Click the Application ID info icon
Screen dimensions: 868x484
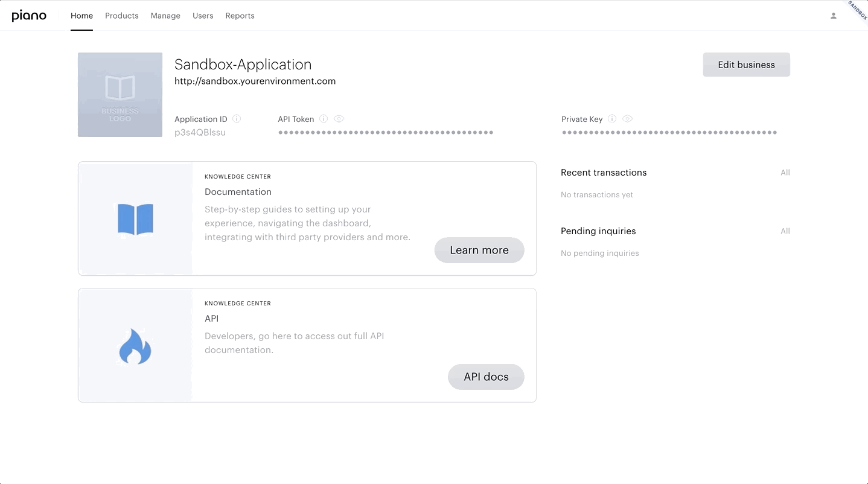(x=237, y=119)
